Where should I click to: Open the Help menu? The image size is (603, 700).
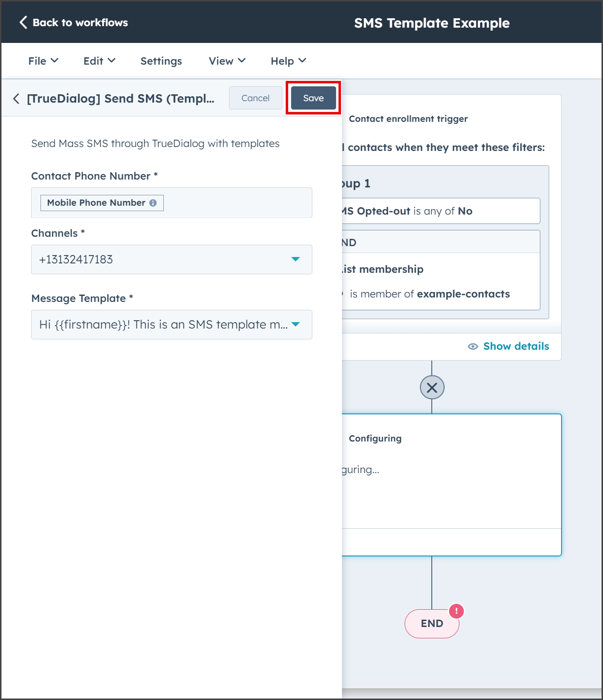click(288, 61)
